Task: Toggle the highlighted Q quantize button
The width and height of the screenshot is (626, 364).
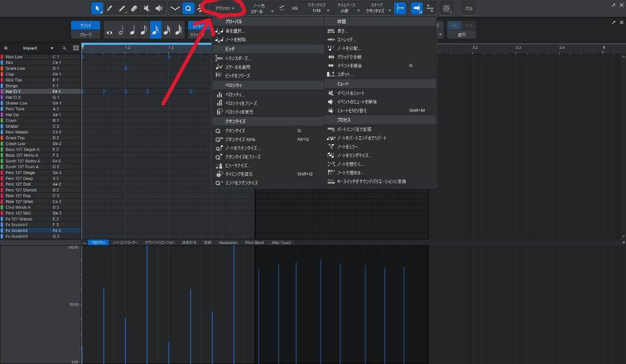Action: tap(188, 8)
